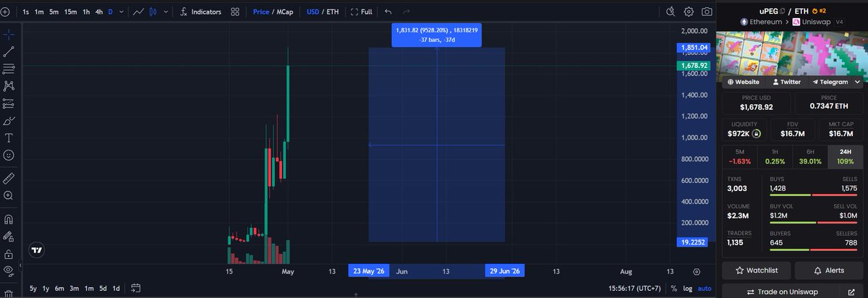Open the chart layout grid selector
The image size is (868, 298).
[236, 12]
